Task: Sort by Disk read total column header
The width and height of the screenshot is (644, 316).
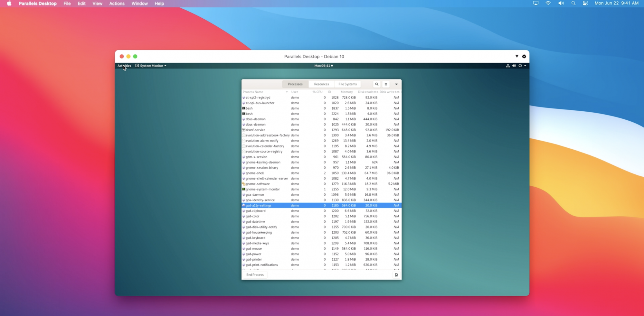Action: click(x=368, y=92)
